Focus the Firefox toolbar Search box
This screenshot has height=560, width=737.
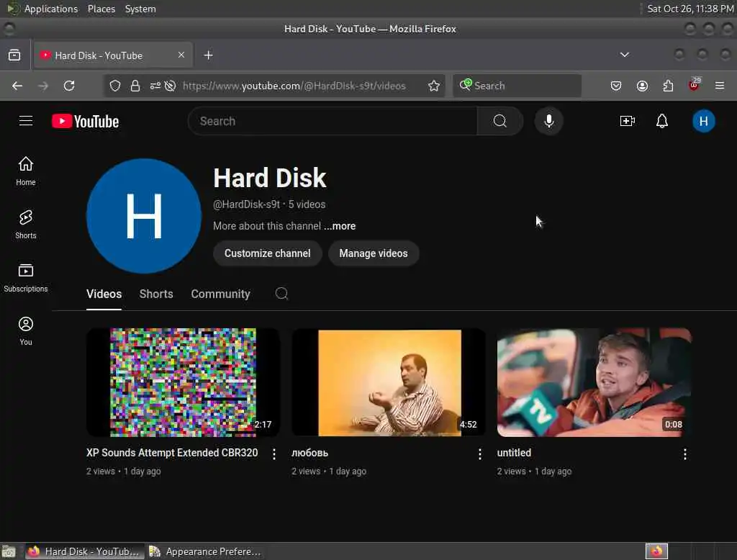(517, 86)
